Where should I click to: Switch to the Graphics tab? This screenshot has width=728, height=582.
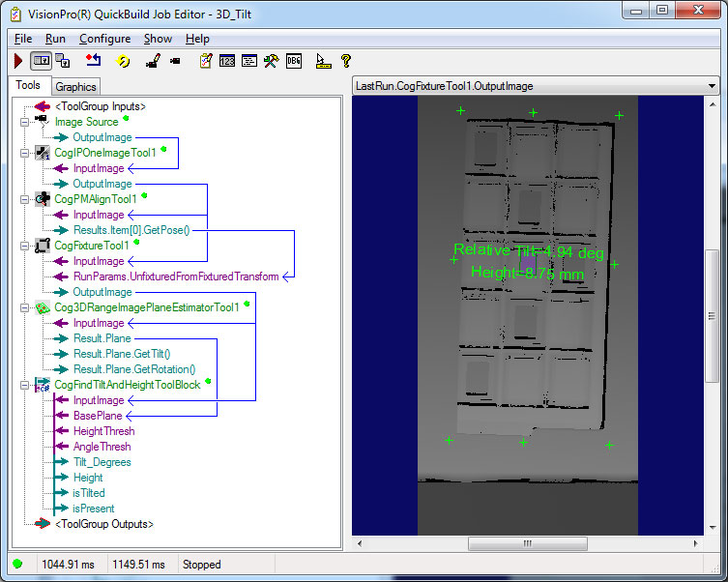point(75,87)
